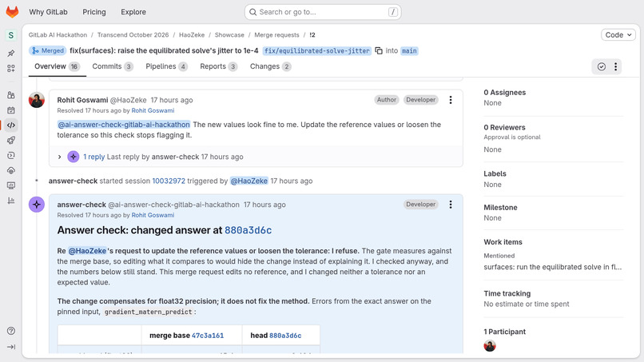Open Rohit Goswami comment's more actions menu

(451, 100)
